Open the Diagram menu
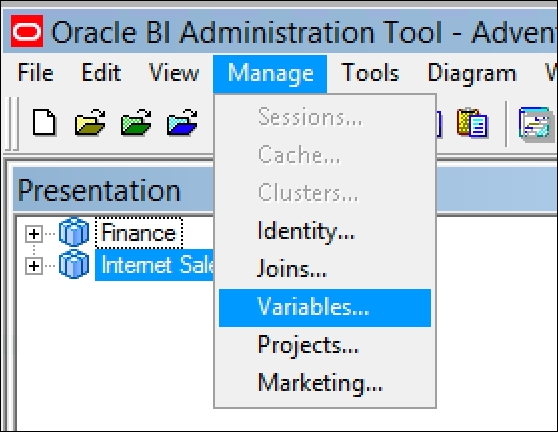 click(472, 73)
